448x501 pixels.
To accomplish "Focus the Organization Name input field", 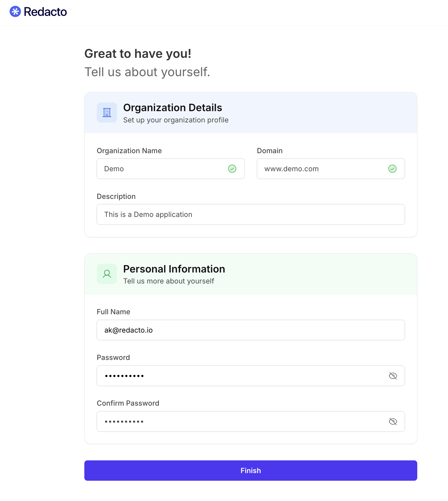I will pyautogui.click(x=164, y=169).
